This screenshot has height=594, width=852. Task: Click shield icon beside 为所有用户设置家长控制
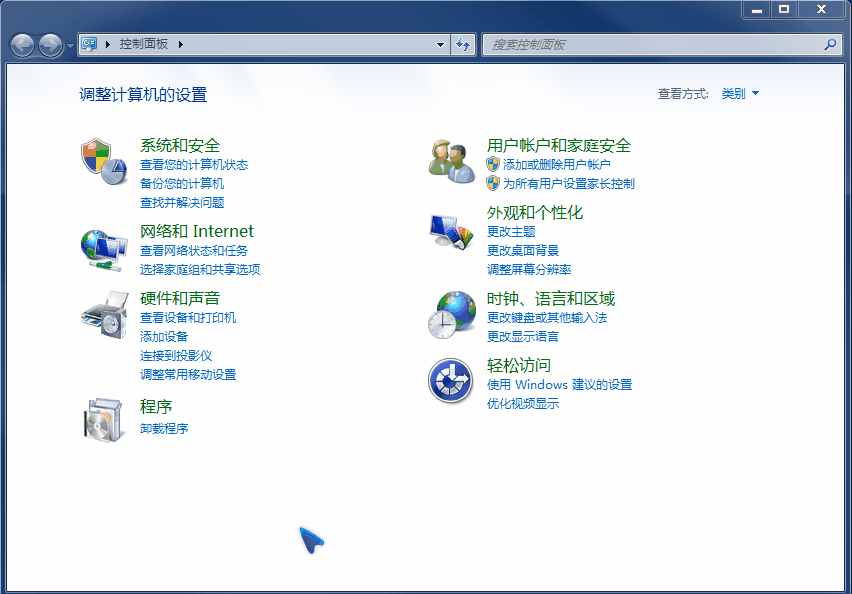coord(493,183)
